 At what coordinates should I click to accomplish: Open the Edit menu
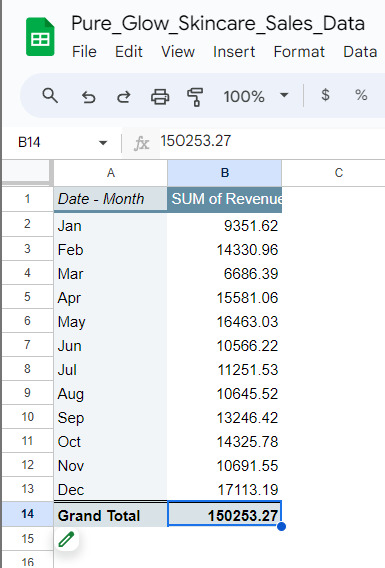pyautogui.click(x=129, y=52)
